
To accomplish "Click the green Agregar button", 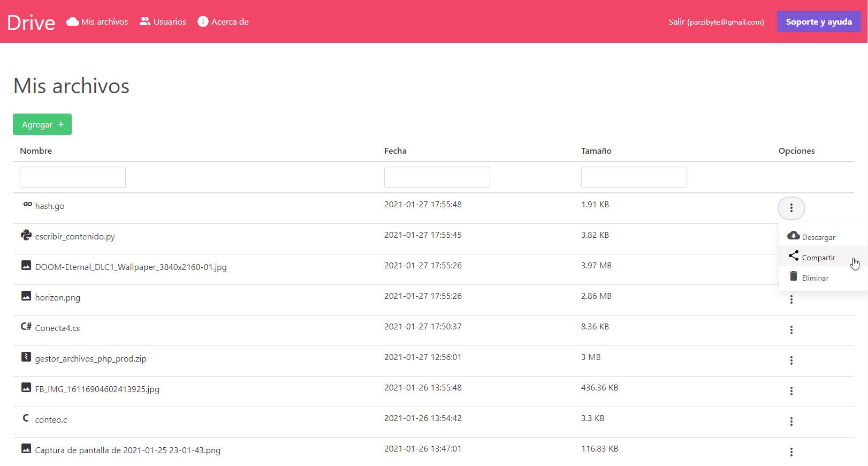I will click(42, 124).
